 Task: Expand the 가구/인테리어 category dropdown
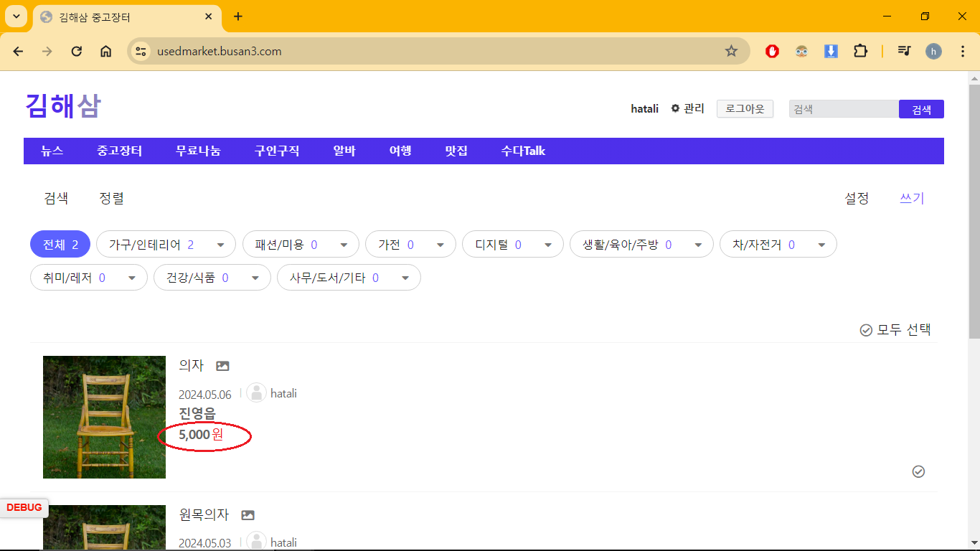coord(222,245)
